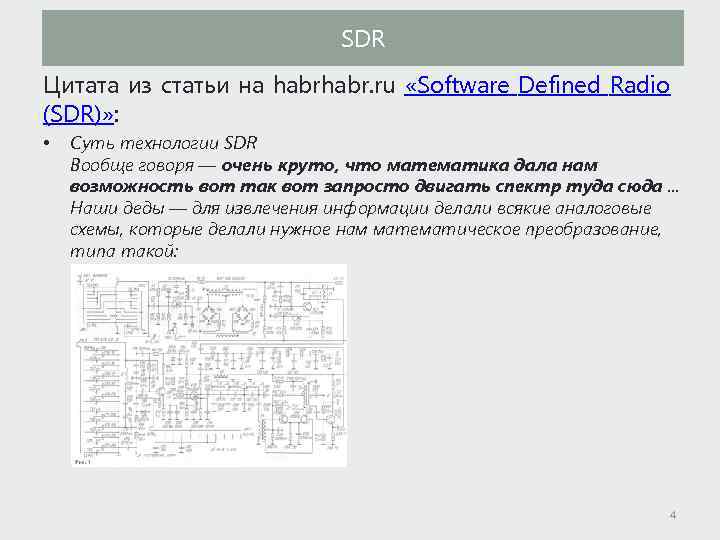Click the text "типа такой:"

[124, 252]
